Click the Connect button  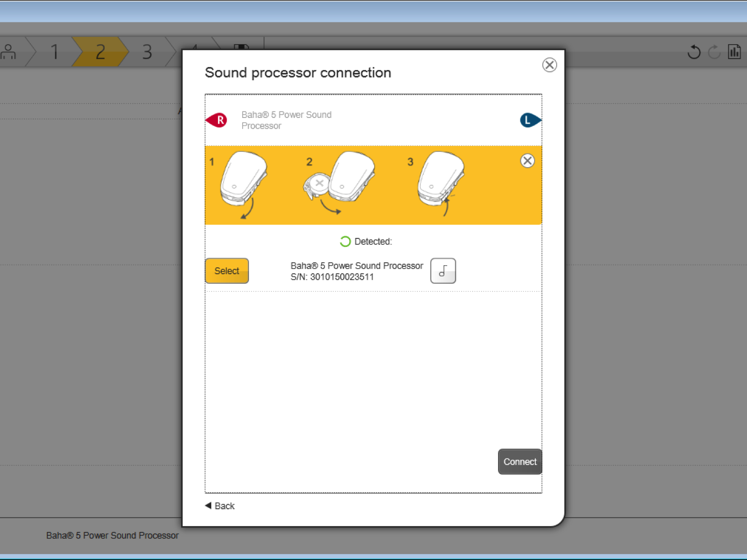tap(520, 462)
